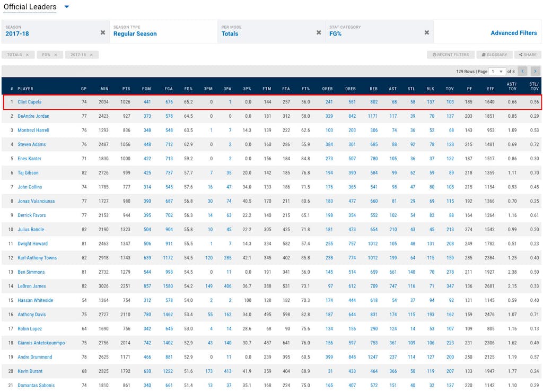Open the Per Mode Totals selector
This screenshot has width=543, height=392.
coord(271,31)
